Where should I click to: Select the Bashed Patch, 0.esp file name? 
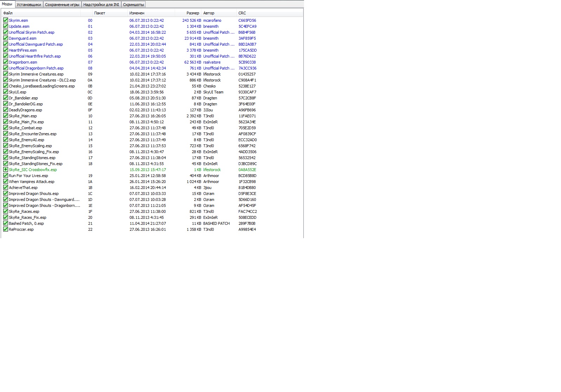click(26, 223)
